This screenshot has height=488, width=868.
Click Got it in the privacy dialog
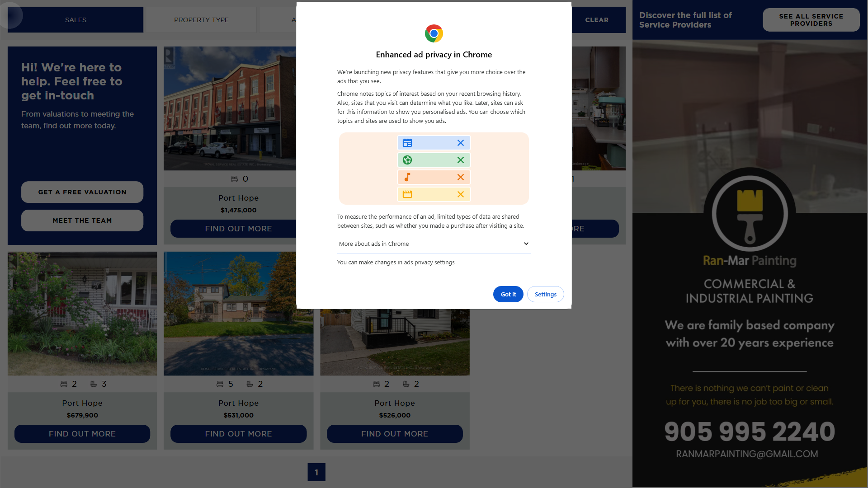point(508,294)
